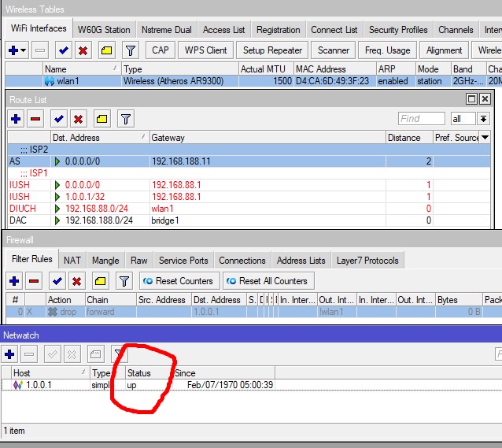Select the 192.168.188.0/24 bridge1 route
This screenshot has height=448, width=502.
pos(249,220)
